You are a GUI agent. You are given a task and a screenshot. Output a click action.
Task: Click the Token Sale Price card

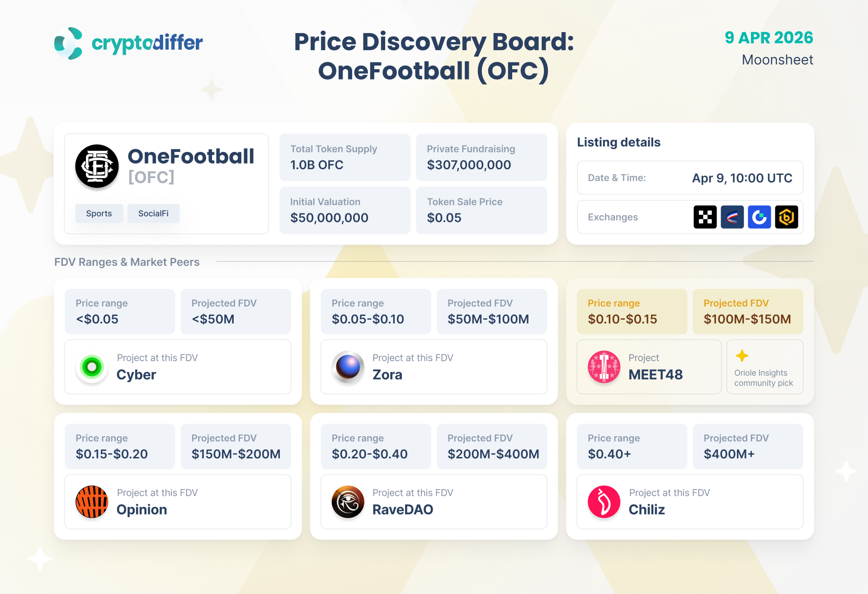[481, 210]
